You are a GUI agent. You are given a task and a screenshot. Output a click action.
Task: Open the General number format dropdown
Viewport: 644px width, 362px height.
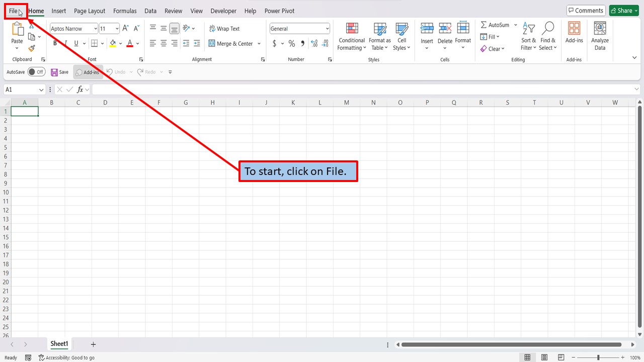327,29
